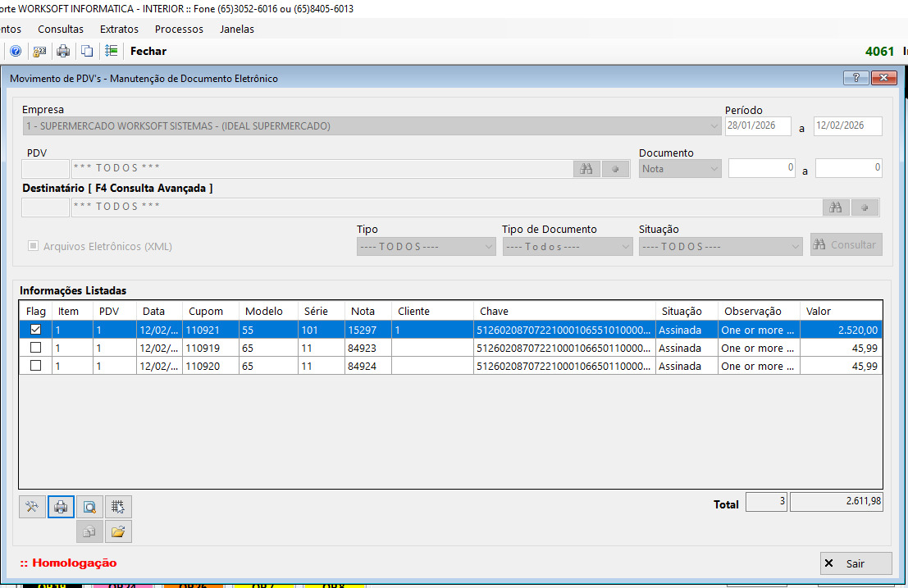Open the Tipo dropdown showing TODOS

(x=426, y=246)
